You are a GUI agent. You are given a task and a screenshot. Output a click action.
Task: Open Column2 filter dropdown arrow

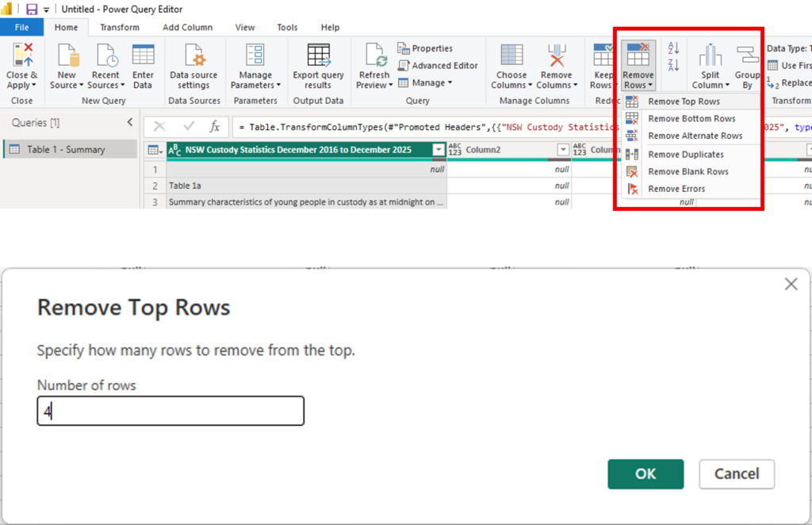pos(563,150)
